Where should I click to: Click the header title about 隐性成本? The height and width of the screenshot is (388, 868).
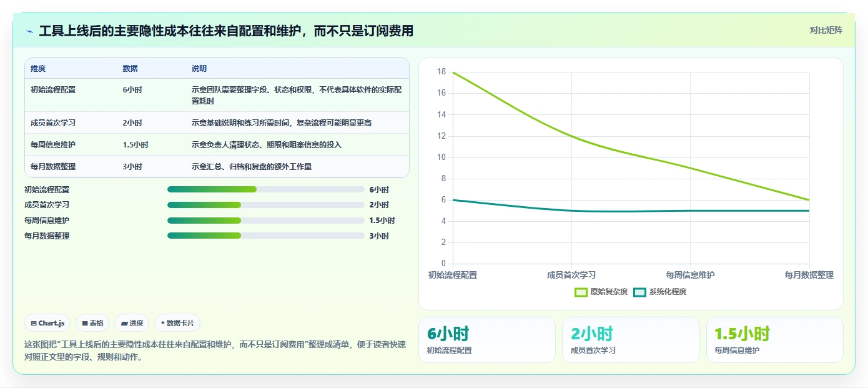pyautogui.click(x=226, y=31)
